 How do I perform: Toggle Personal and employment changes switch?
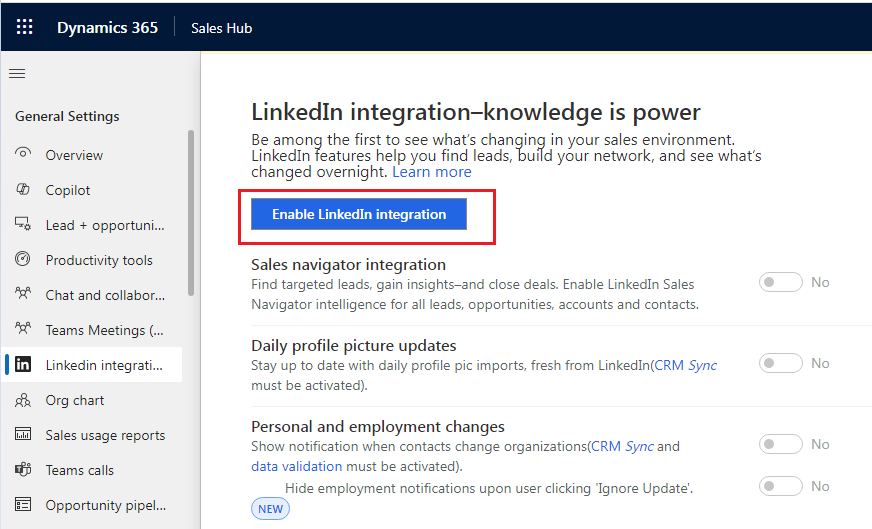[780, 444]
